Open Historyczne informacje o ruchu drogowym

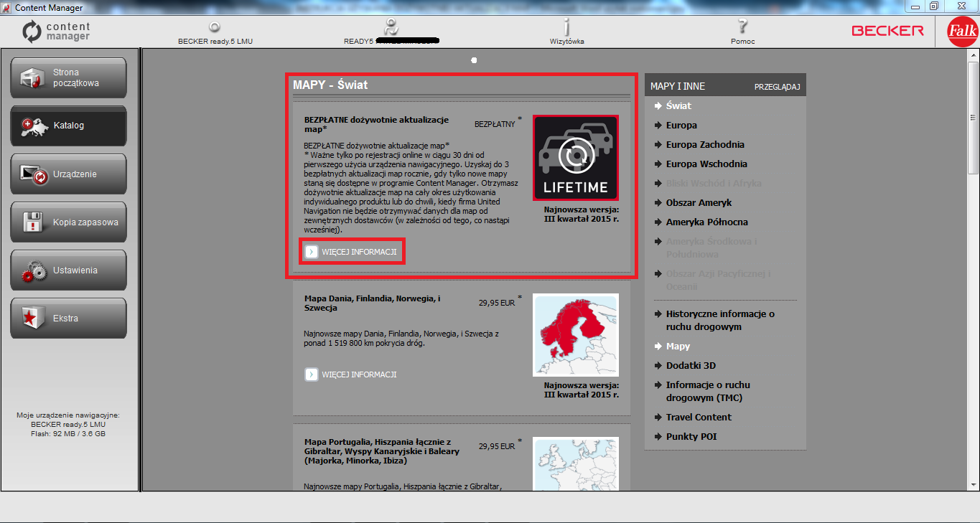[x=720, y=320]
